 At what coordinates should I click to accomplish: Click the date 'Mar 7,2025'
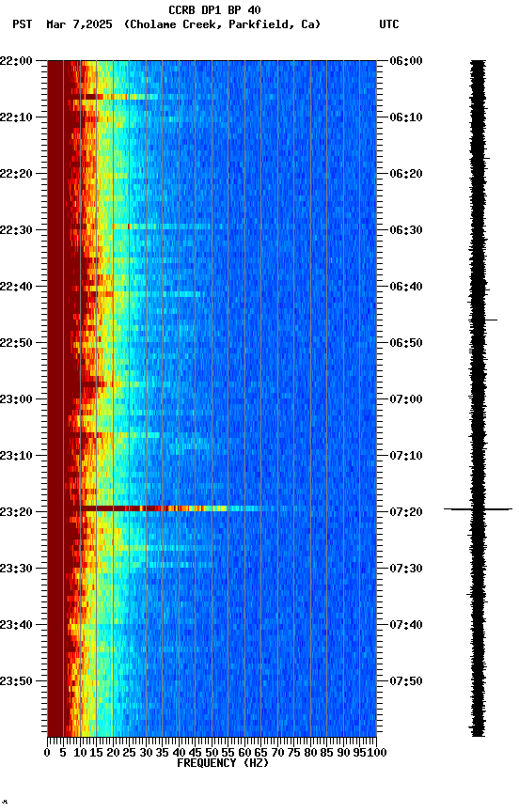click(79, 24)
